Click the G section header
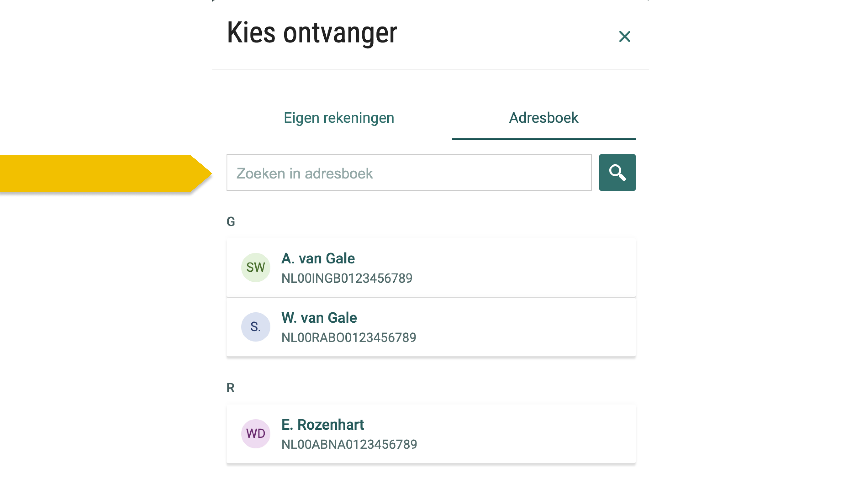The image size is (868, 488). coord(231,222)
